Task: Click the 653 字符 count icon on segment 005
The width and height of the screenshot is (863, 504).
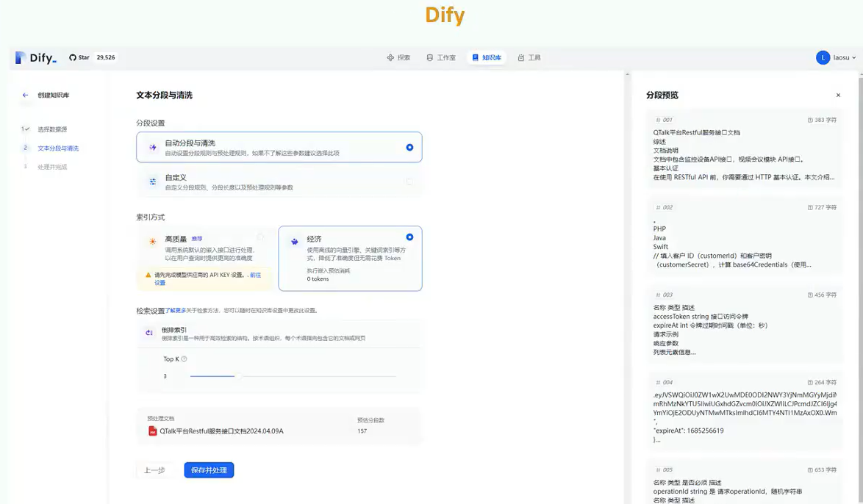Action: click(810, 470)
